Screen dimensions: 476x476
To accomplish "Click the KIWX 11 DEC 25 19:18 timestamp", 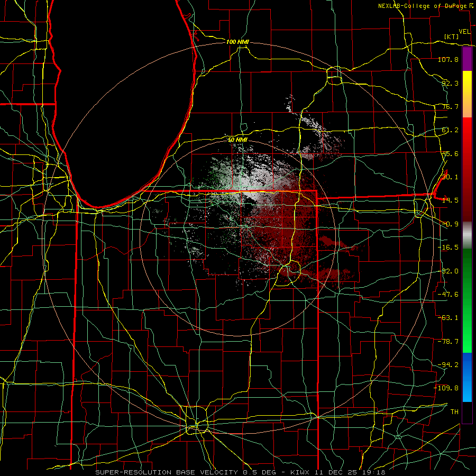I will coord(338,472).
